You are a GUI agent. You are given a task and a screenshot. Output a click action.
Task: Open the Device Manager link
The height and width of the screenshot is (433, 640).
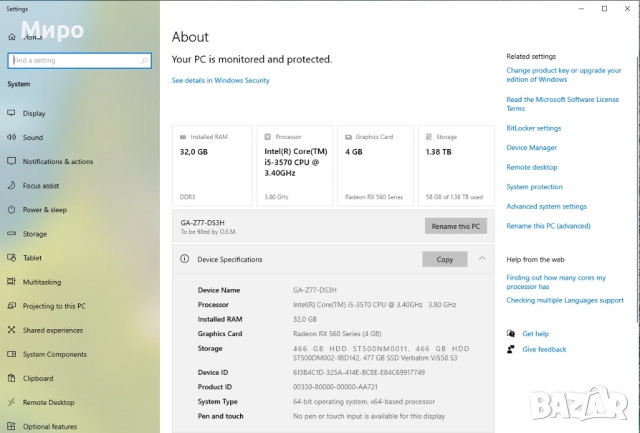[531, 148]
